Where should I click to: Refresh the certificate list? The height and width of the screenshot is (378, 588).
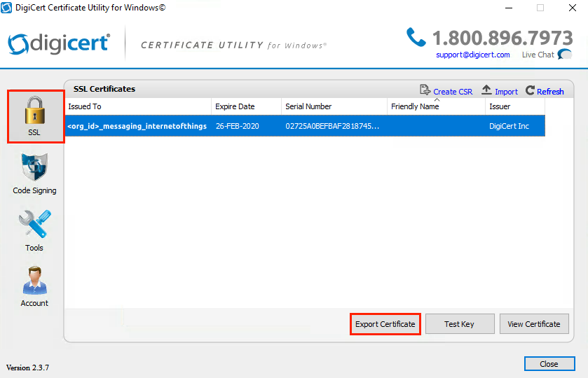click(531, 91)
